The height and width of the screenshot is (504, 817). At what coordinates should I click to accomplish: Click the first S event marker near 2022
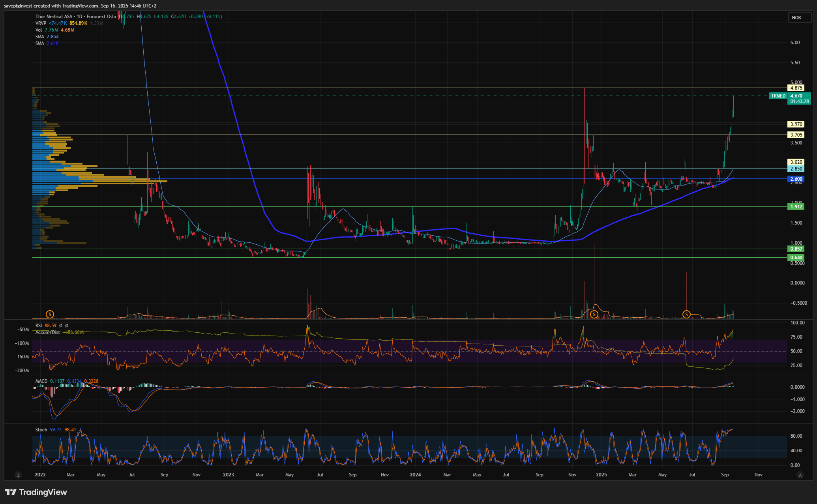click(50, 314)
